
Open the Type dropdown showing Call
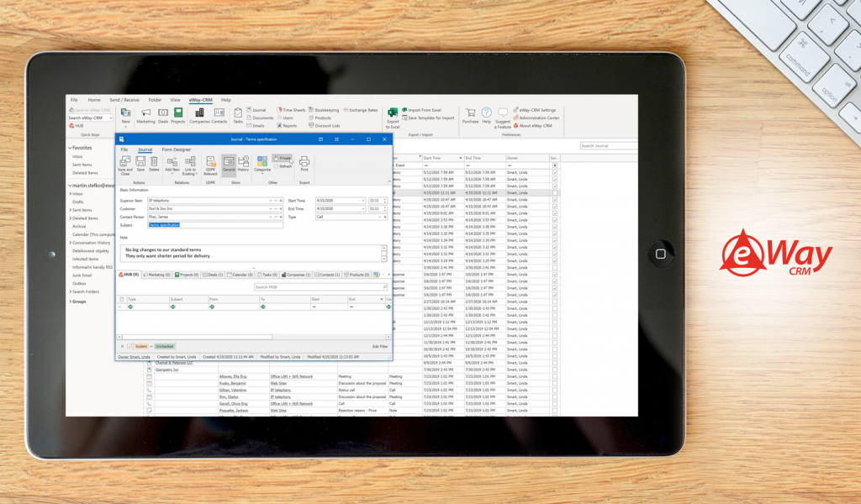click(380, 217)
